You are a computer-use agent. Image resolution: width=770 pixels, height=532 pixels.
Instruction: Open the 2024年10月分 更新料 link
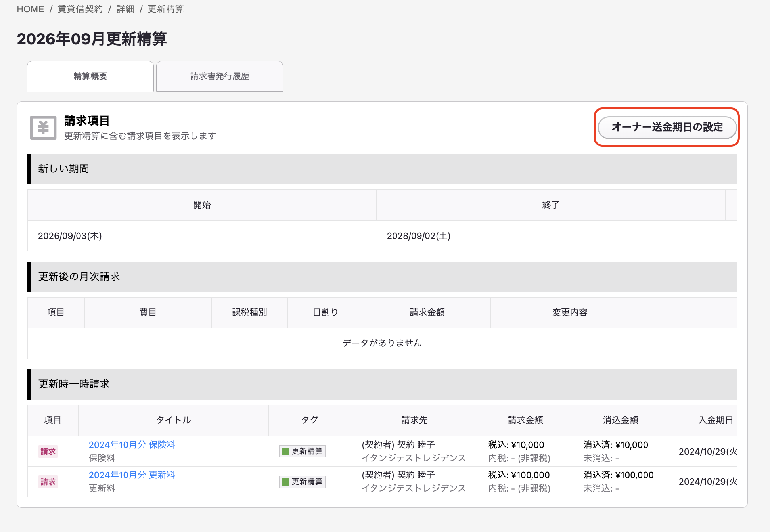[x=132, y=475]
